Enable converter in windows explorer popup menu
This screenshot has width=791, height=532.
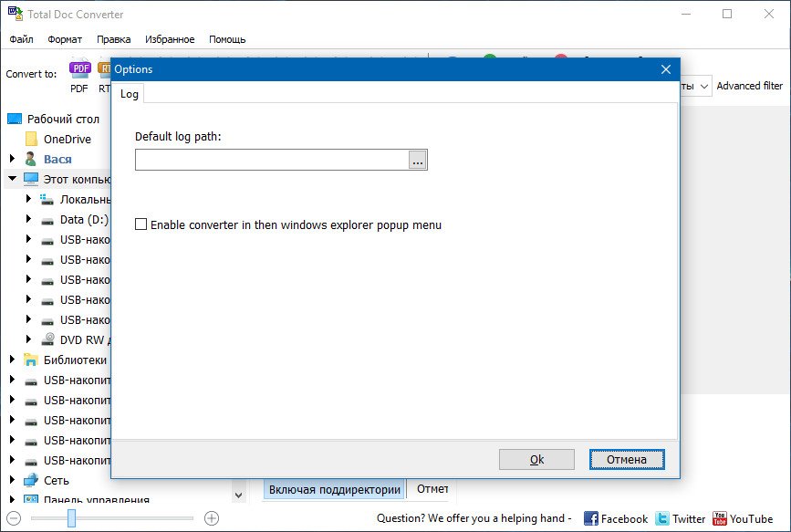point(141,224)
